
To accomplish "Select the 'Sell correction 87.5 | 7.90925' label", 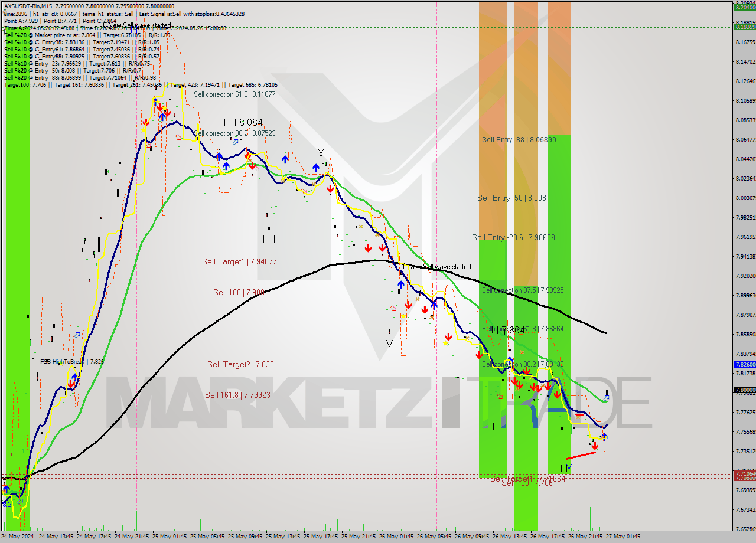I will coord(523,290).
